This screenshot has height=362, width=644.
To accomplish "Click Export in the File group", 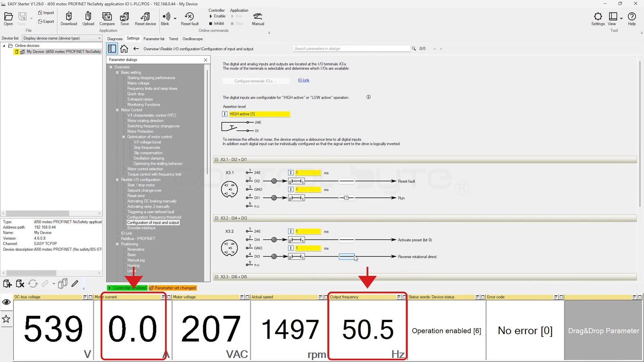I will [x=46, y=21].
